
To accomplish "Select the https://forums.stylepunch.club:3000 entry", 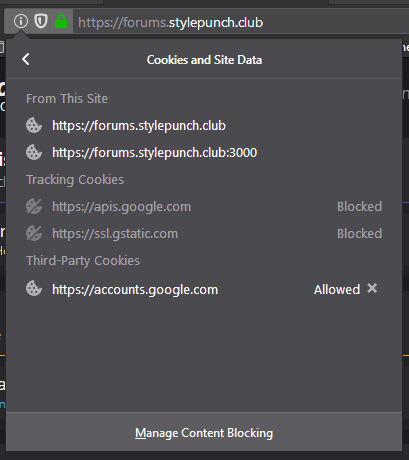I will pyautogui.click(x=204, y=153).
